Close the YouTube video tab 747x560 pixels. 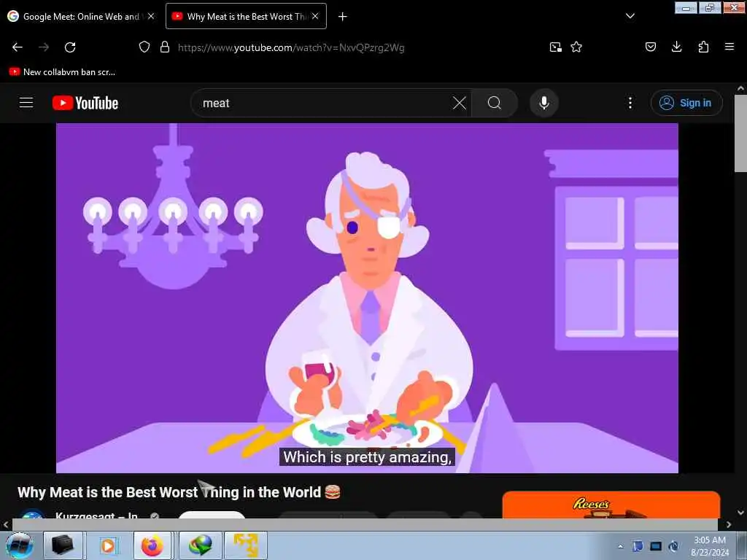click(315, 16)
